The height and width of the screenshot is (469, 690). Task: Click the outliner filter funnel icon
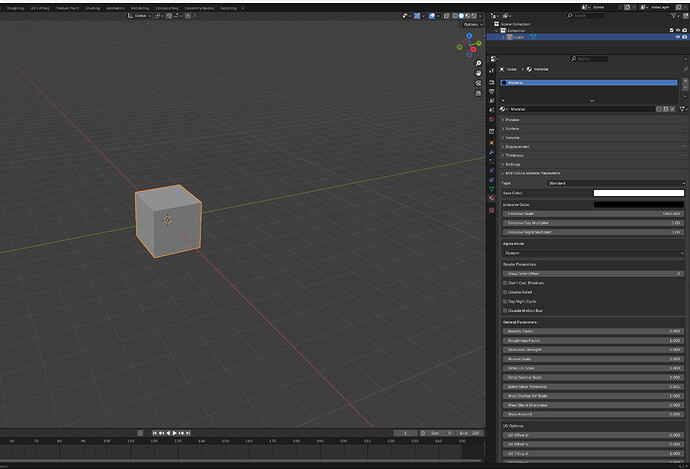click(x=674, y=16)
